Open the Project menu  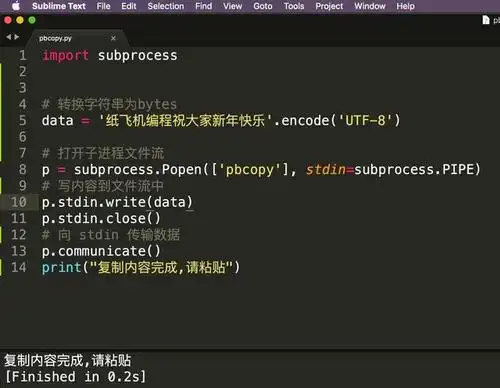tap(329, 6)
